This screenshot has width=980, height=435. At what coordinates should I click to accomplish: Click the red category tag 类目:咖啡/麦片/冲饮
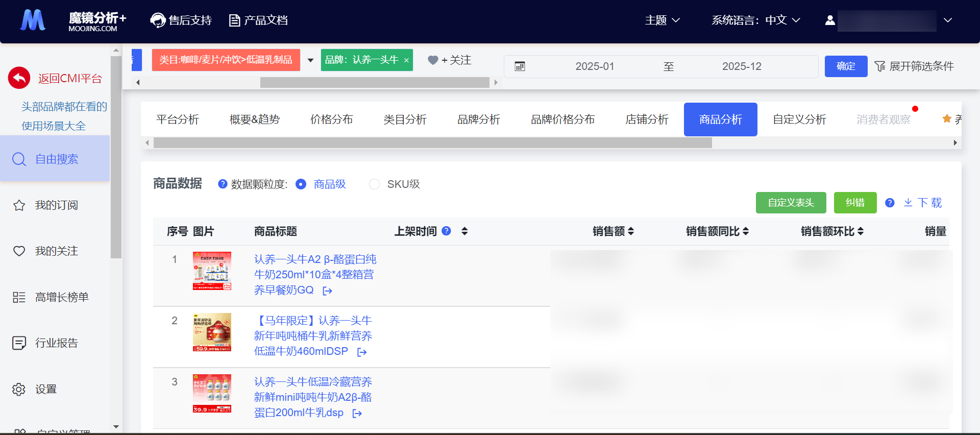click(226, 60)
